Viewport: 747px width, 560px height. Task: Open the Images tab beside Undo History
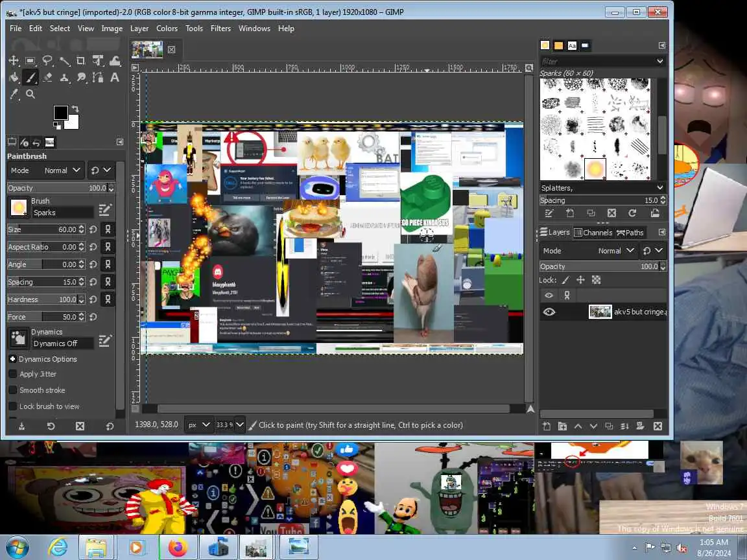coord(49,143)
